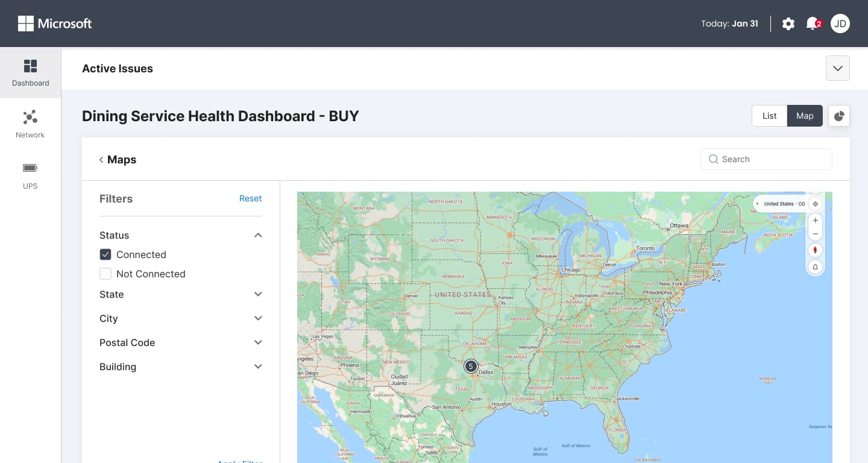Click the magnifier icon in the search box
Viewport: 868px width, 463px height.
click(714, 159)
